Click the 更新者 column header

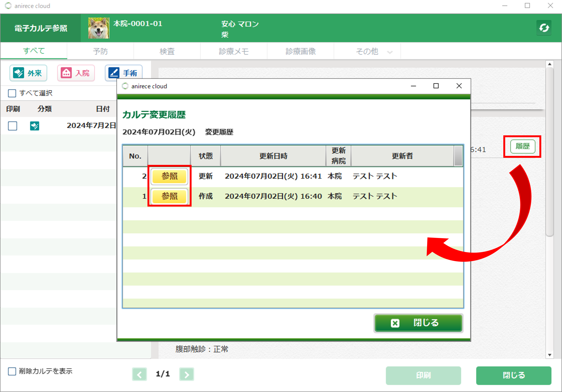[x=402, y=156]
